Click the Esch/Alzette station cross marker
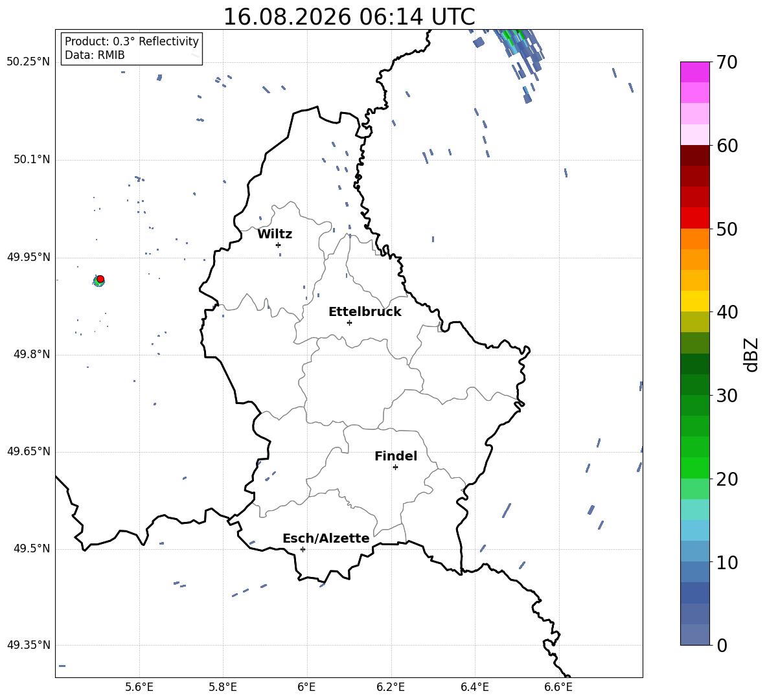This screenshot has width=767, height=700. [303, 549]
